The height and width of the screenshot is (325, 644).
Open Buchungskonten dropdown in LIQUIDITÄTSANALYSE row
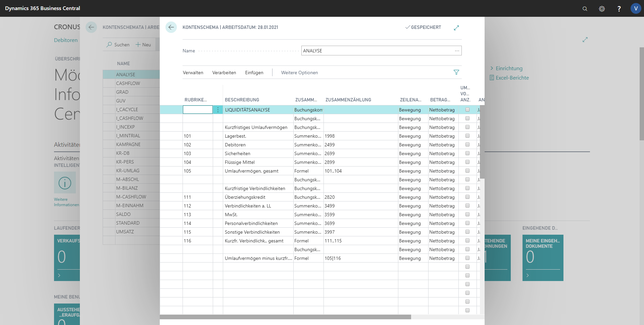pyautogui.click(x=308, y=110)
